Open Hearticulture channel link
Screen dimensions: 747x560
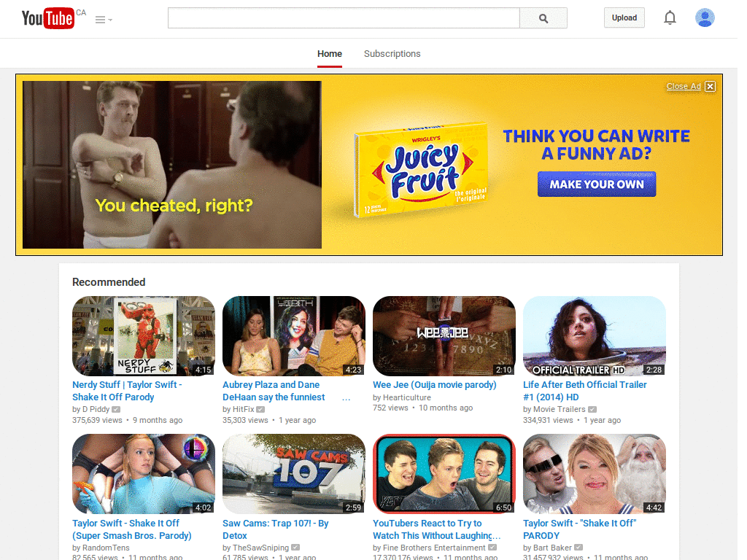[x=407, y=397]
